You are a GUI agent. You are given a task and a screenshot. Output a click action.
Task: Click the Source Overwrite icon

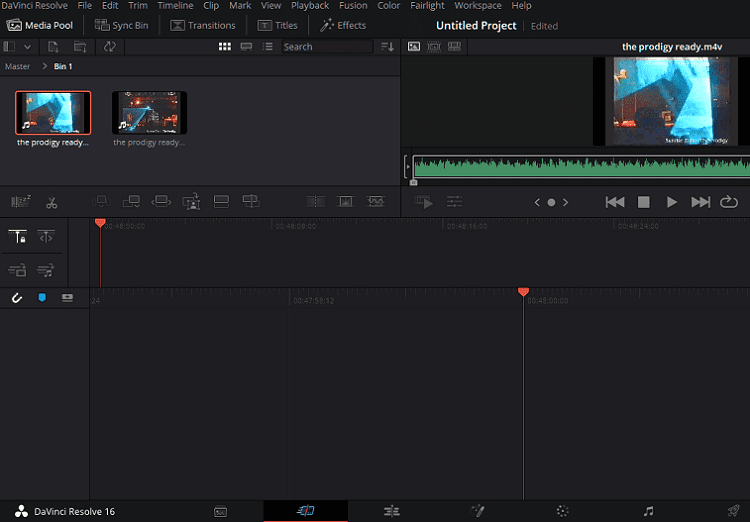click(251, 201)
